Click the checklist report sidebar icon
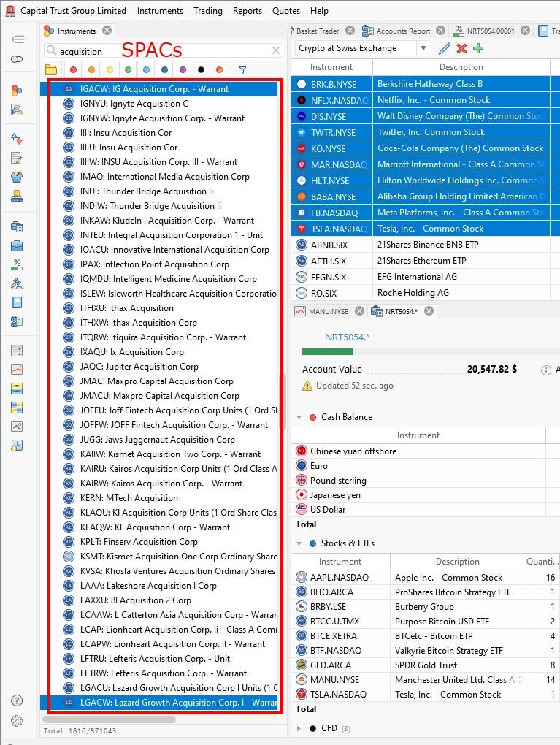This screenshot has width=560, height=745. (17, 321)
